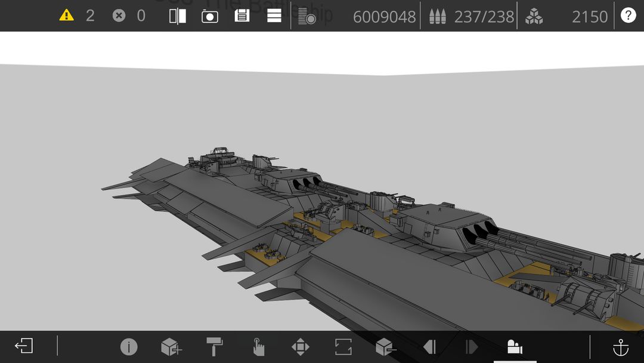Select the add block tool
This screenshot has height=363, width=644.
(x=171, y=346)
